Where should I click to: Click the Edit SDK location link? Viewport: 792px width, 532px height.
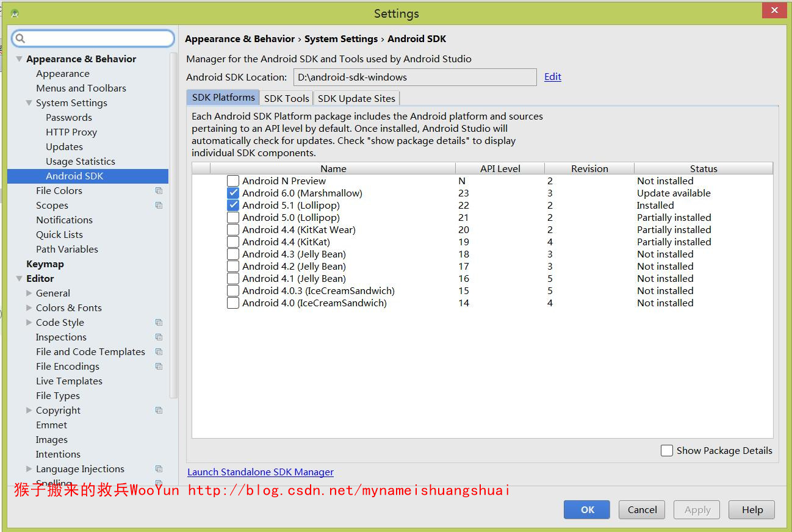[x=553, y=77]
